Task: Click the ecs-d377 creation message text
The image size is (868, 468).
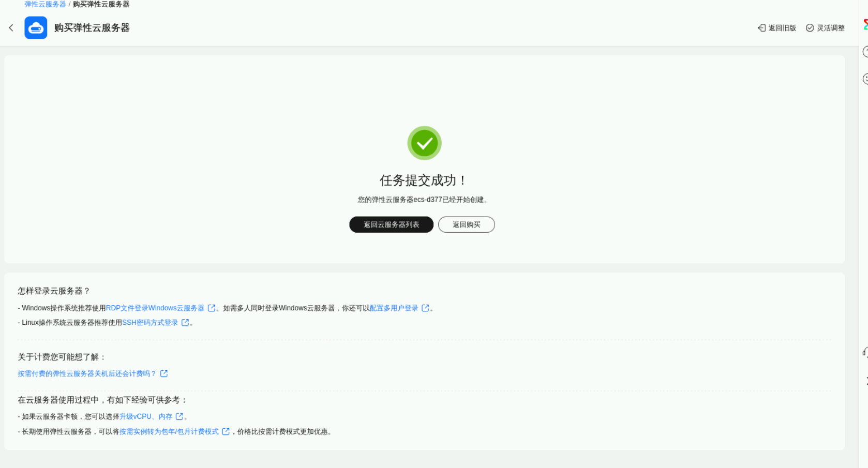Action: [x=423, y=200]
